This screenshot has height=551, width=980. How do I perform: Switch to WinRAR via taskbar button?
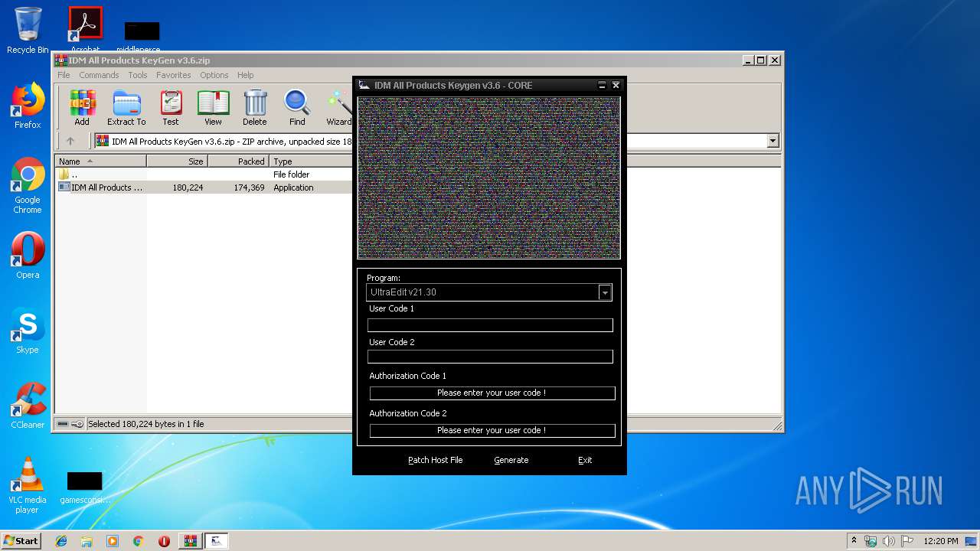coord(190,541)
